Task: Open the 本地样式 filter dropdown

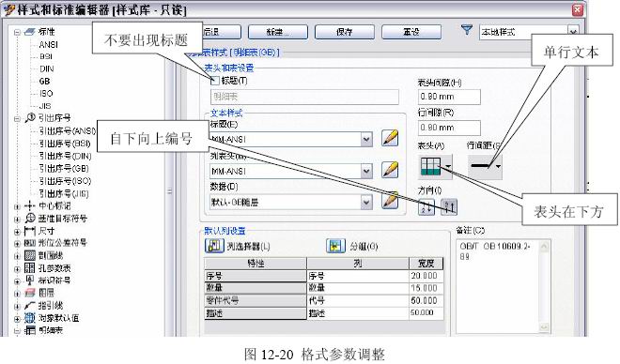Action: pyautogui.click(x=573, y=32)
